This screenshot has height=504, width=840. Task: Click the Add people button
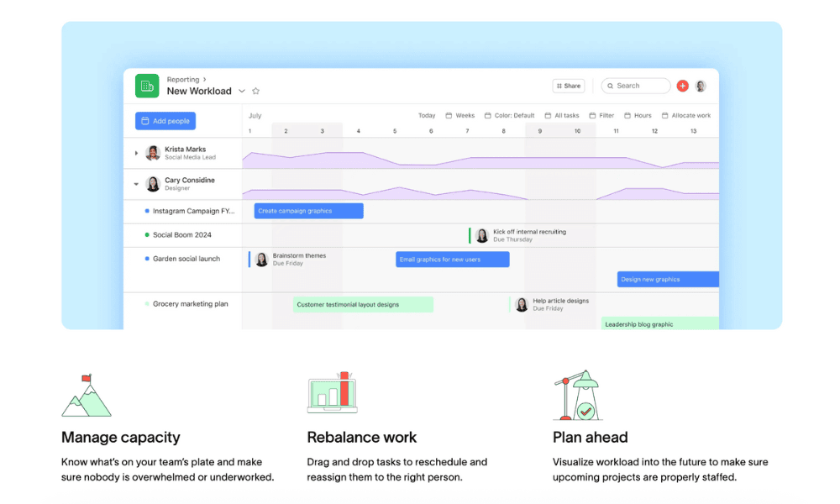165,121
